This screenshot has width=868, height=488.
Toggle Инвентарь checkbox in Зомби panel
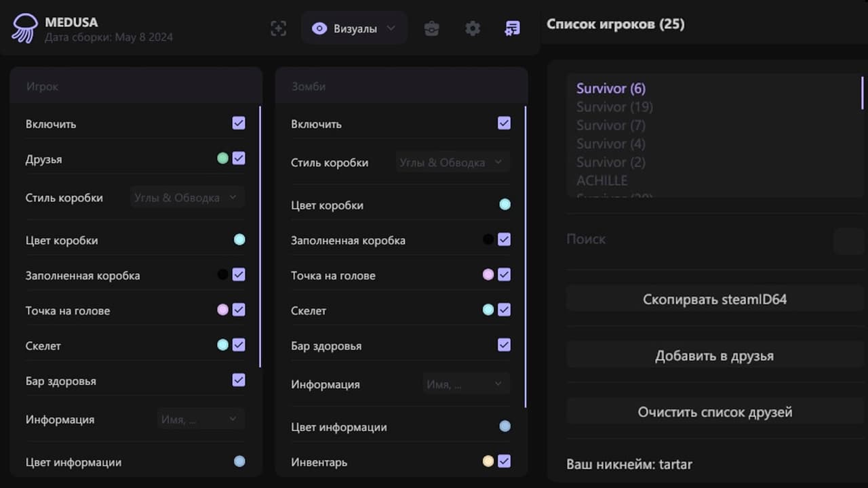pyautogui.click(x=504, y=461)
